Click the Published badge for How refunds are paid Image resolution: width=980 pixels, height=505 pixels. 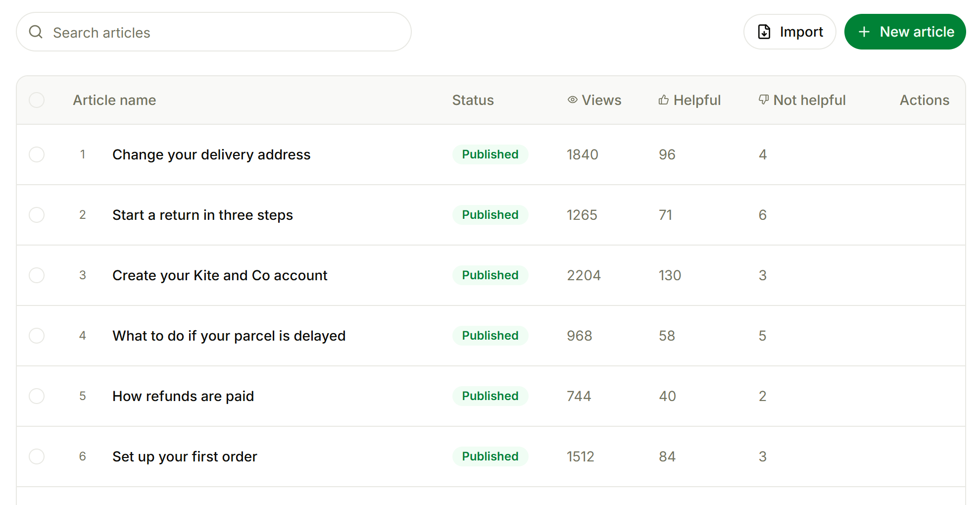490,396
